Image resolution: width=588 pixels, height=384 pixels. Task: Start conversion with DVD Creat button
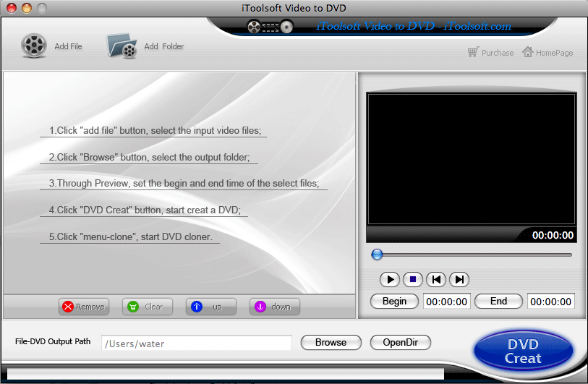pyautogui.click(x=523, y=351)
